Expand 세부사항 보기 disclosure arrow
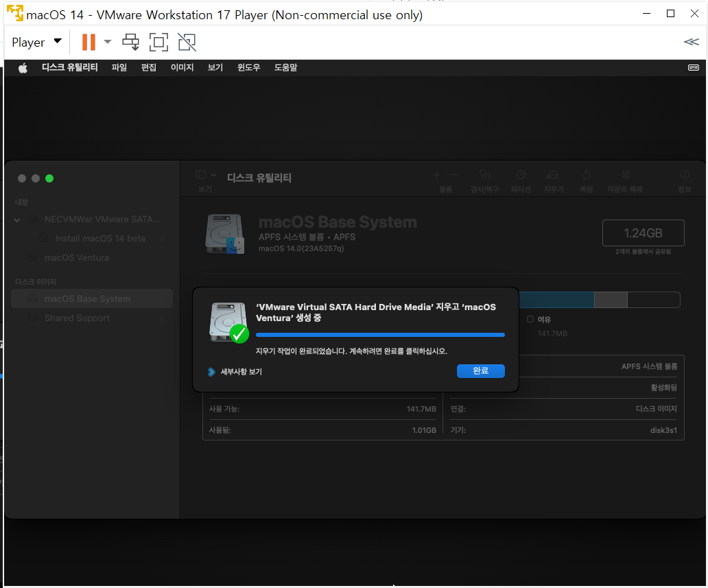Viewport: 708px width, 588px height. tap(211, 372)
